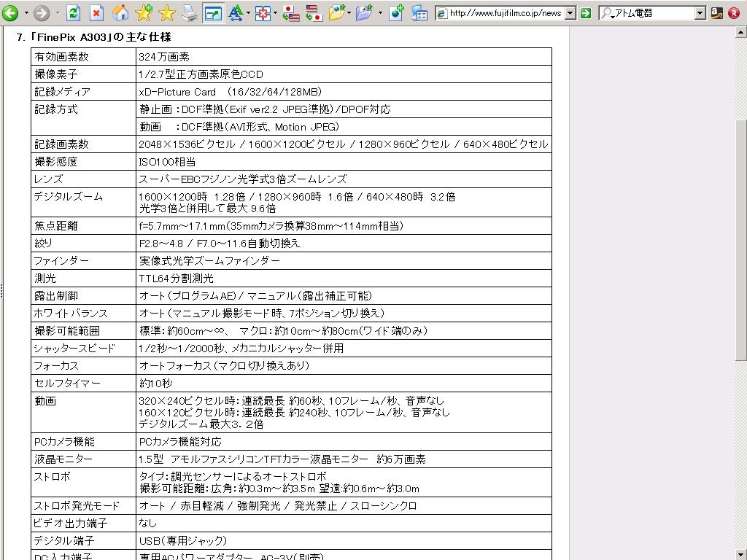
Task: Open the Back history dropdown arrow
Action: coord(26,13)
